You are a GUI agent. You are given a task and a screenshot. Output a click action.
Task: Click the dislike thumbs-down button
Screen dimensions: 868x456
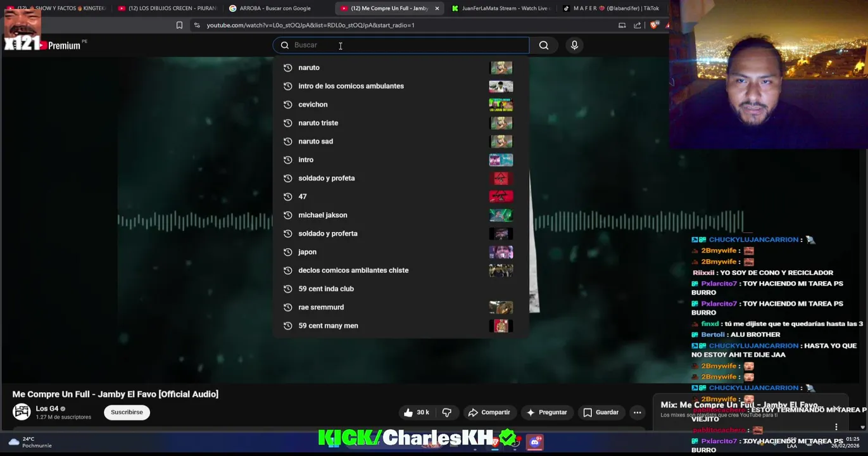point(446,412)
